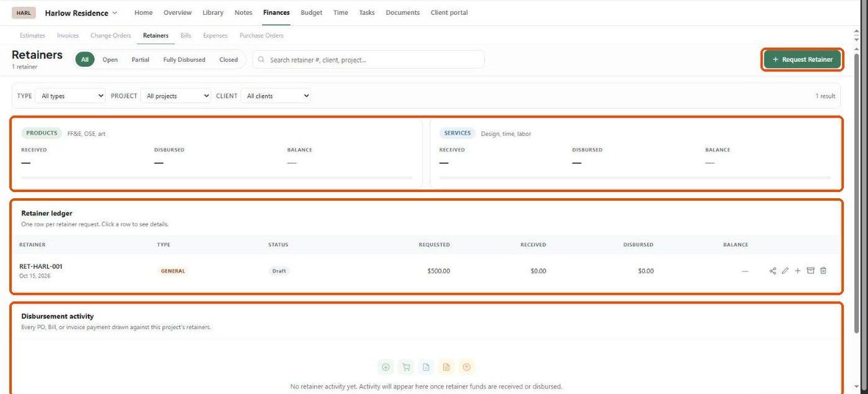Open the Client portal tab

pyautogui.click(x=449, y=12)
